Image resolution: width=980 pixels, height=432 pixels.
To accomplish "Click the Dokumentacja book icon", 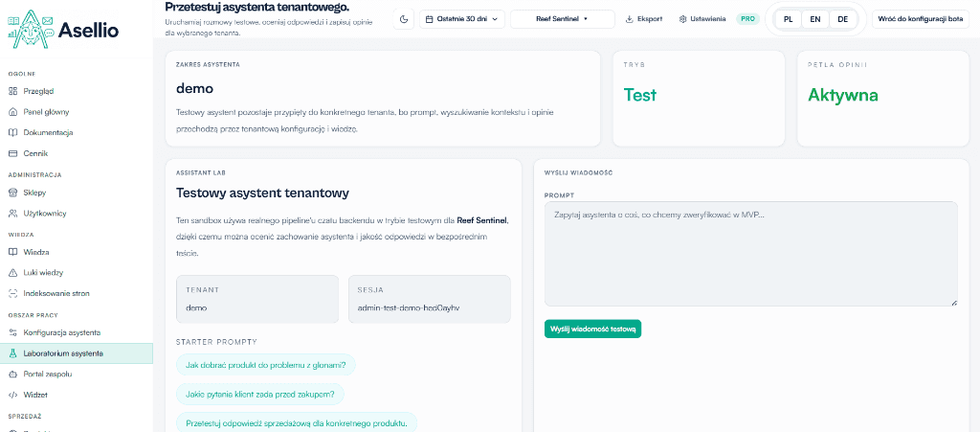I will click(x=12, y=132).
